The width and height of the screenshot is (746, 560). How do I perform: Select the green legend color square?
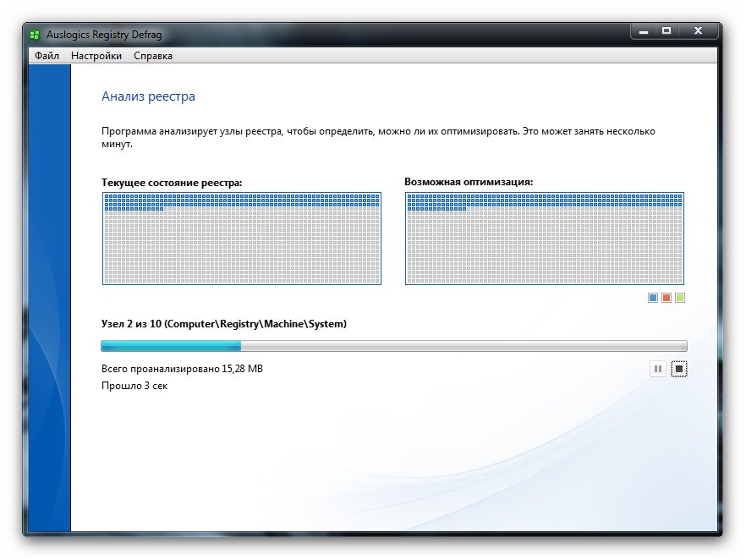680,298
